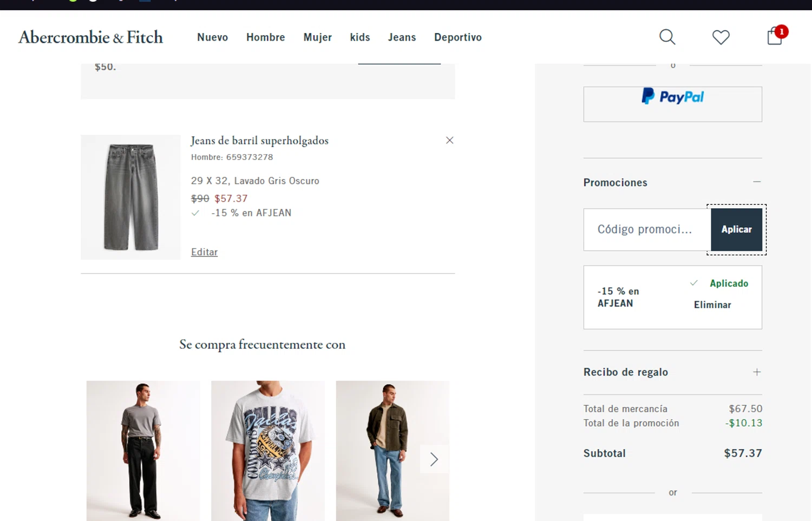Open the shopping bag icon
This screenshot has width=812, height=521.
point(775,37)
